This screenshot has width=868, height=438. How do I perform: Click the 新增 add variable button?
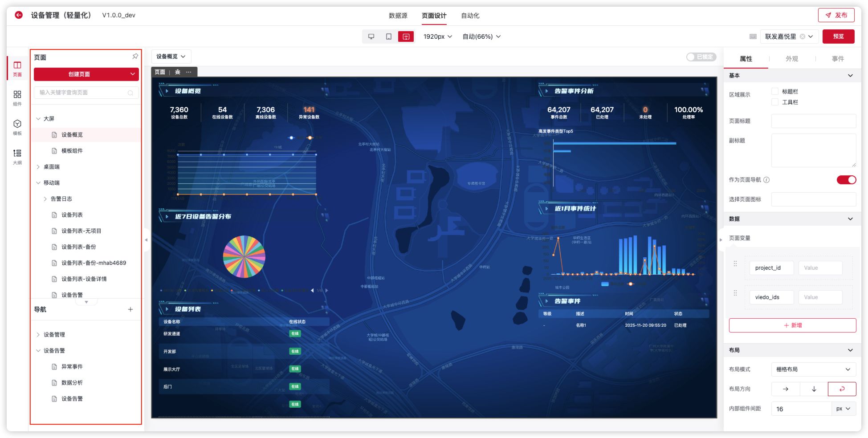[792, 325]
